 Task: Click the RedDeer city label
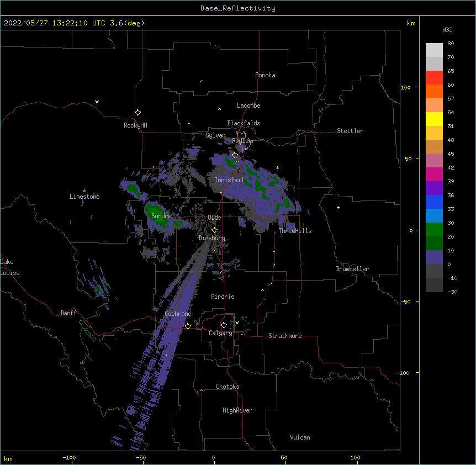243,141
